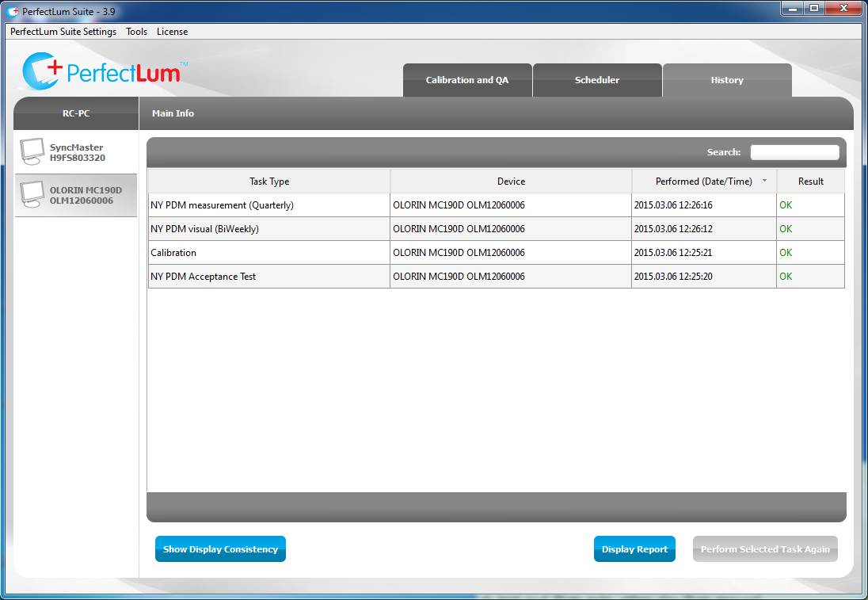The width and height of the screenshot is (868, 600).
Task: Sort by Device column header
Action: (x=511, y=182)
